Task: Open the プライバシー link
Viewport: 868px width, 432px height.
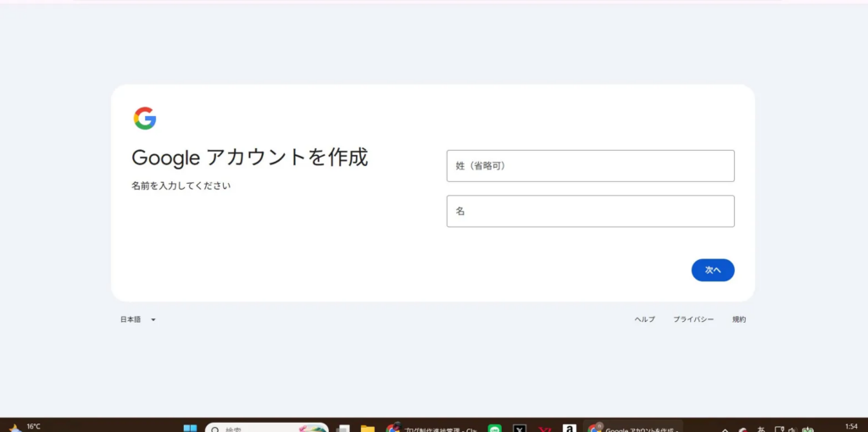Action: tap(693, 319)
